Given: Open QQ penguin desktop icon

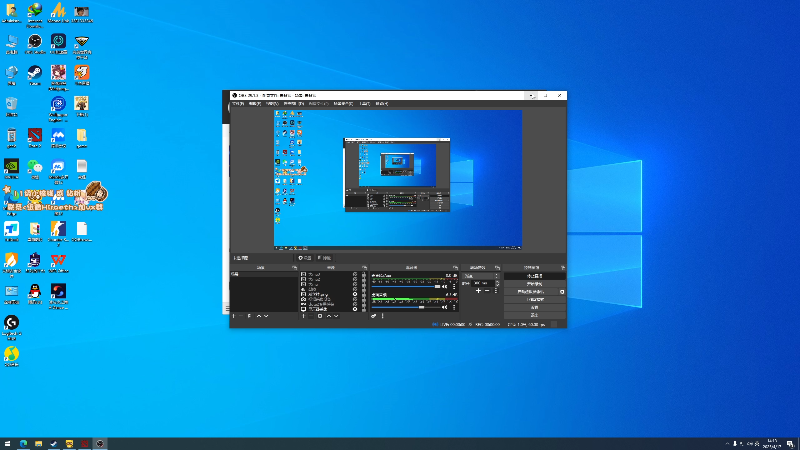Looking at the screenshot, I should coord(35,294).
